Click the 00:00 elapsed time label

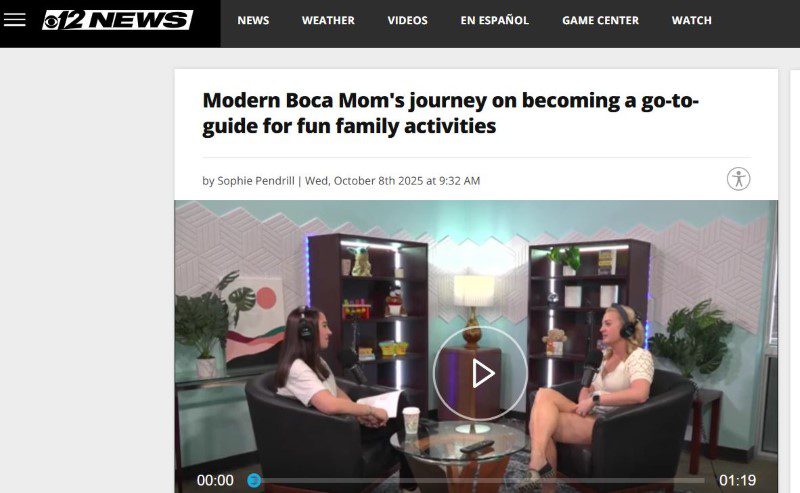tap(215, 480)
